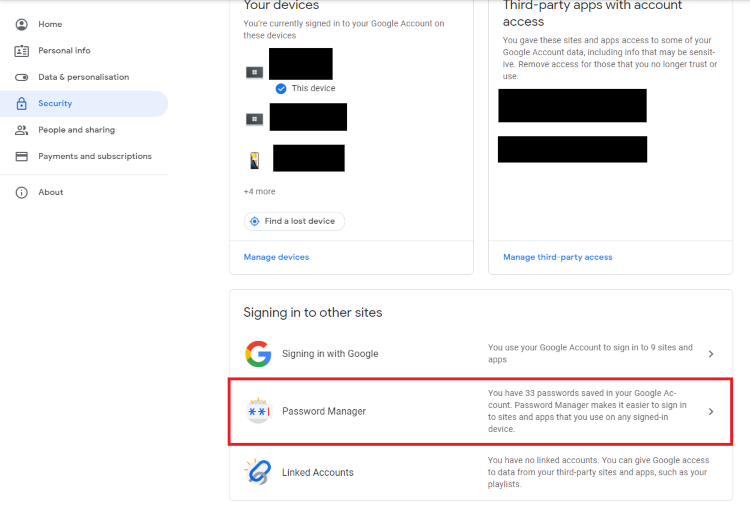Image resolution: width=750 pixels, height=510 pixels.
Task: Select Data & personalisation in sidebar
Action: 83,77
